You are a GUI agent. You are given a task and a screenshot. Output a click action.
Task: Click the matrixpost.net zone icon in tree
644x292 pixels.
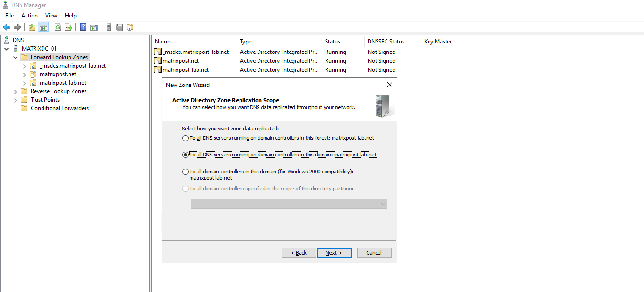coord(33,74)
